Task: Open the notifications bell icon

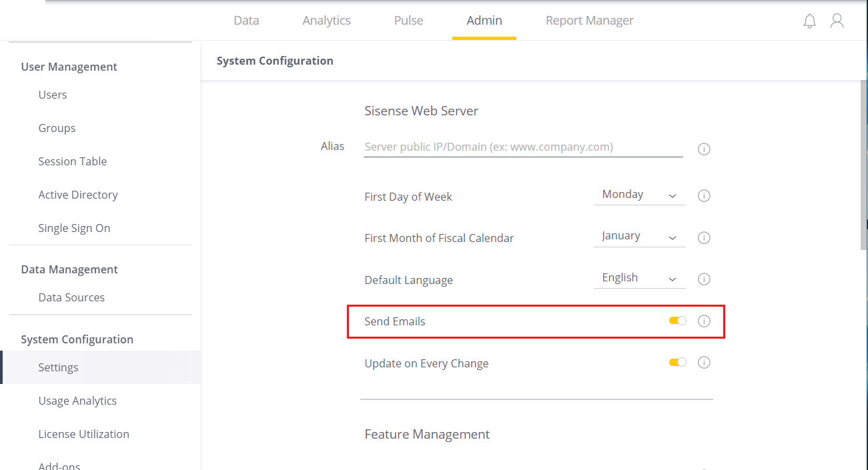Action: [809, 21]
